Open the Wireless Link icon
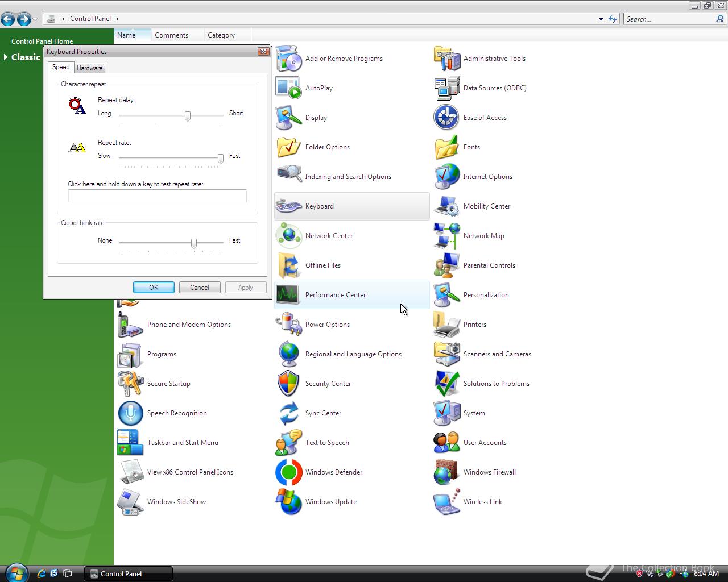This screenshot has width=728, height=582. point(447,502)
